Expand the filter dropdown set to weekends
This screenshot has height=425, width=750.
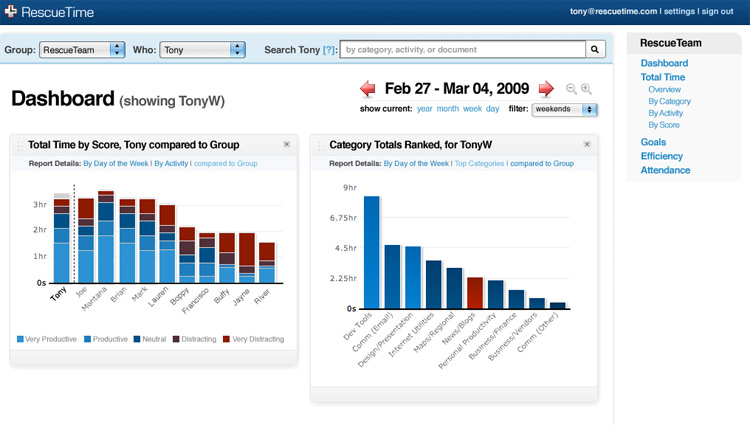[565, 109]
